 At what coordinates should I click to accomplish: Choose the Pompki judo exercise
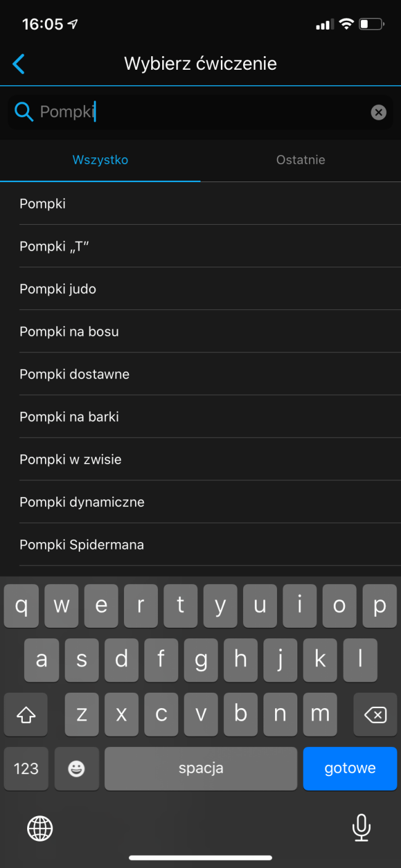200,289
